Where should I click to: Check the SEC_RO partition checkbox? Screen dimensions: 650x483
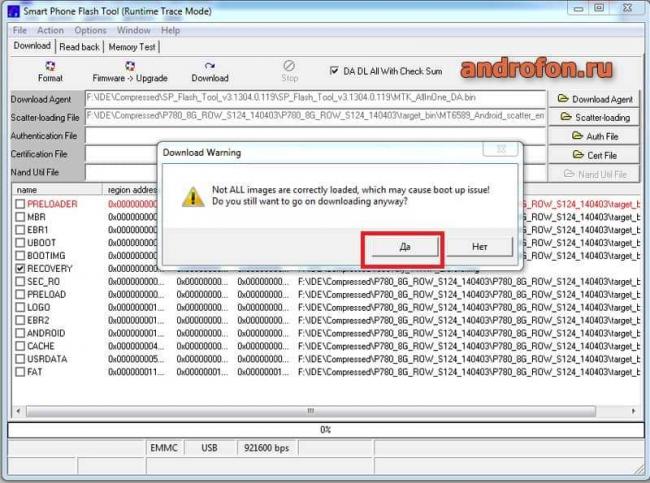(x=20, y=282)
